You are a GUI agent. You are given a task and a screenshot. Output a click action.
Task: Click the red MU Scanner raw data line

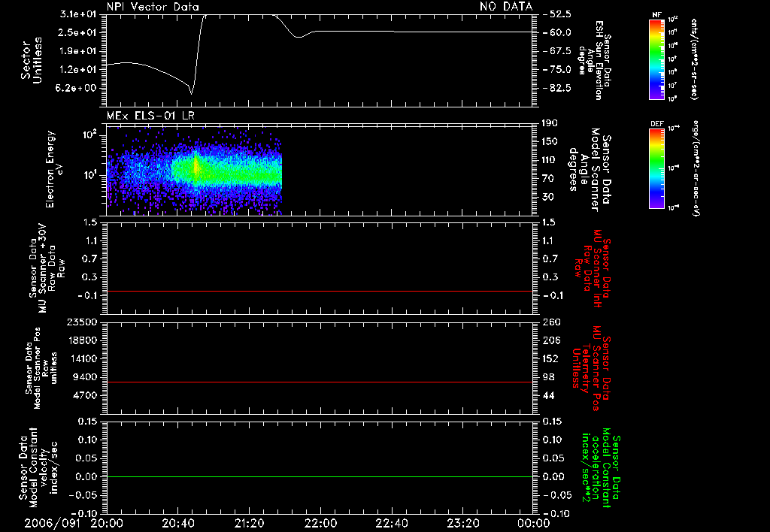(x=320, y=291)
